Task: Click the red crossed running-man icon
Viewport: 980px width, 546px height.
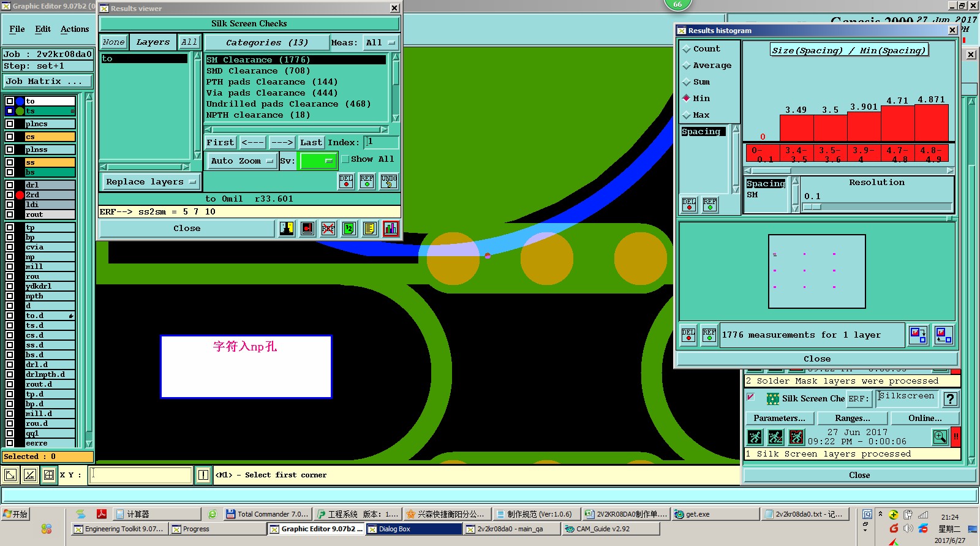Action: click(796, 437)
